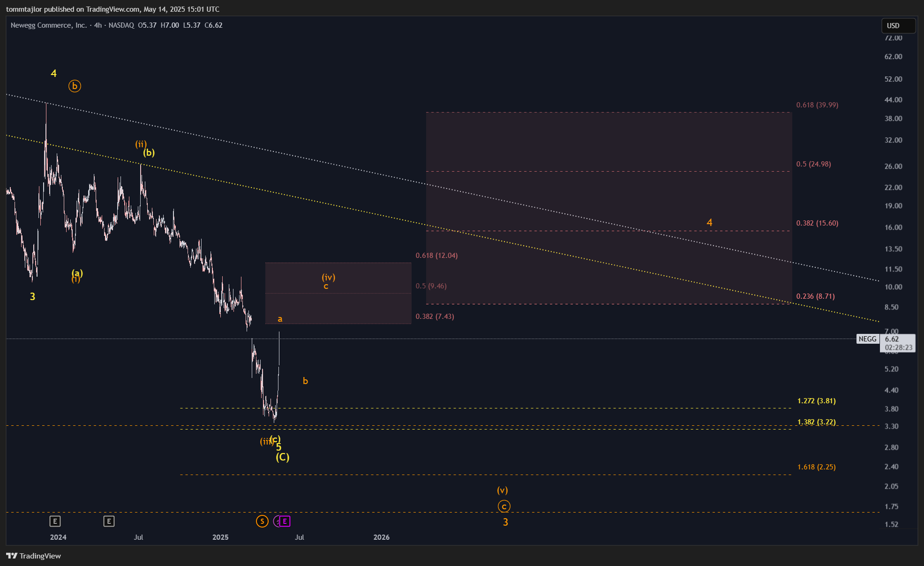Click the 2024 label on time axis
This screenshot has width=924, height=566.
58,537
